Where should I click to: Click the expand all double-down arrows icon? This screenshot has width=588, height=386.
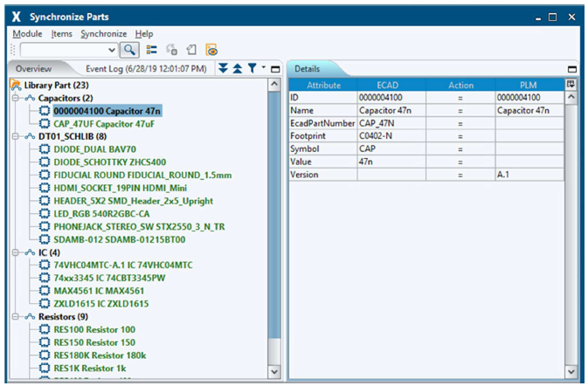(223, 68)
